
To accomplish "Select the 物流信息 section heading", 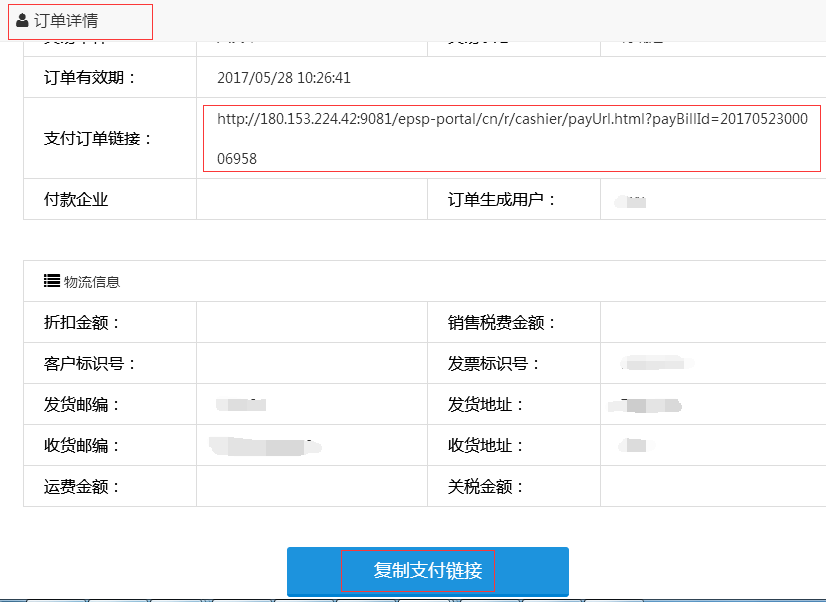I will (x=92, y=282).
